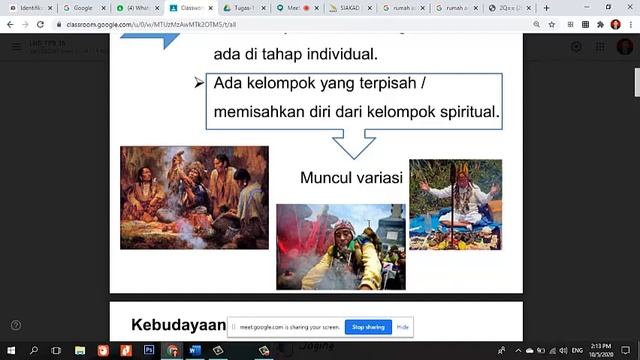
Task: Open the Windows notification center
Action: 625,350
